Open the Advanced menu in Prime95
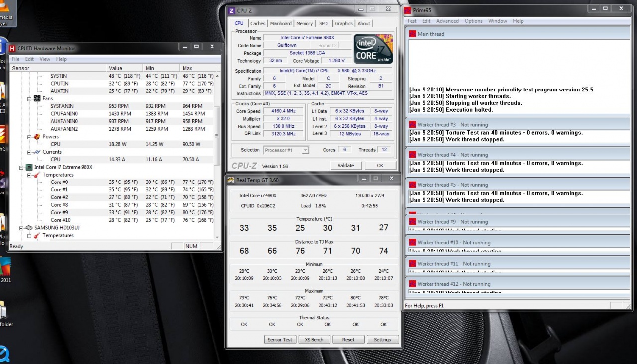 pos(447,21)
